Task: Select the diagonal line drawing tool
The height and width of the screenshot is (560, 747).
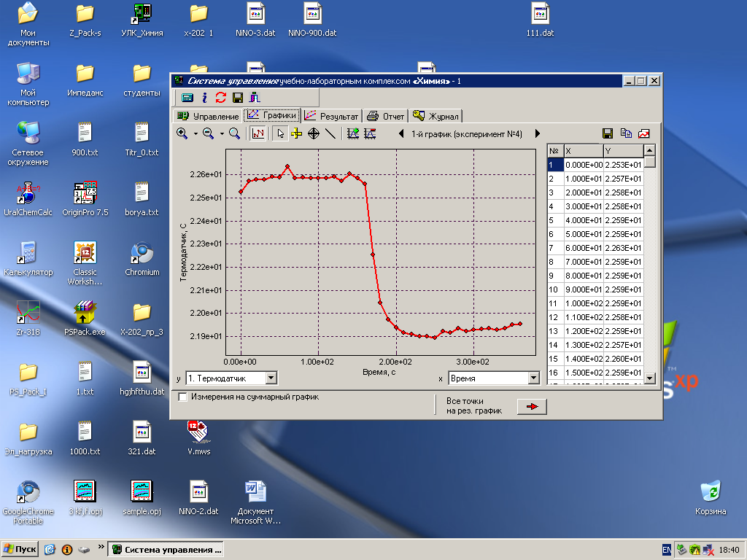Action: [330, 134]
